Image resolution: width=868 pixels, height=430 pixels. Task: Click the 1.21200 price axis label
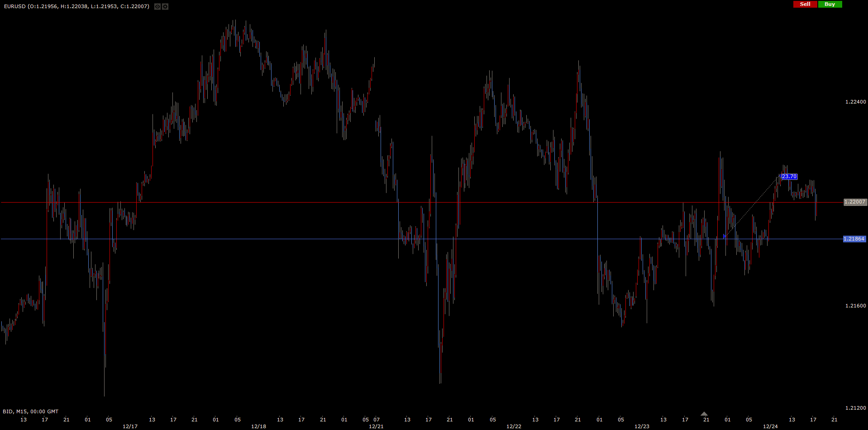pyautogui.click(x=855, y=408)
